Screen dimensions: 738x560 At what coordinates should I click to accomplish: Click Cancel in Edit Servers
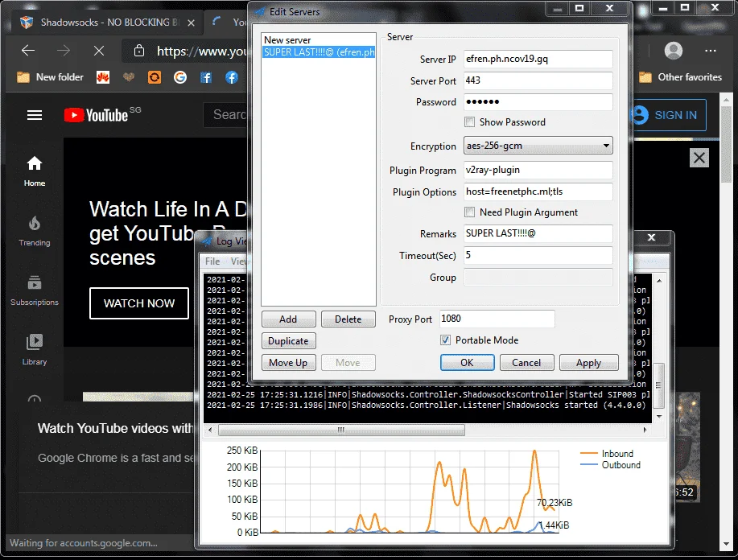[x=526, y=362]
